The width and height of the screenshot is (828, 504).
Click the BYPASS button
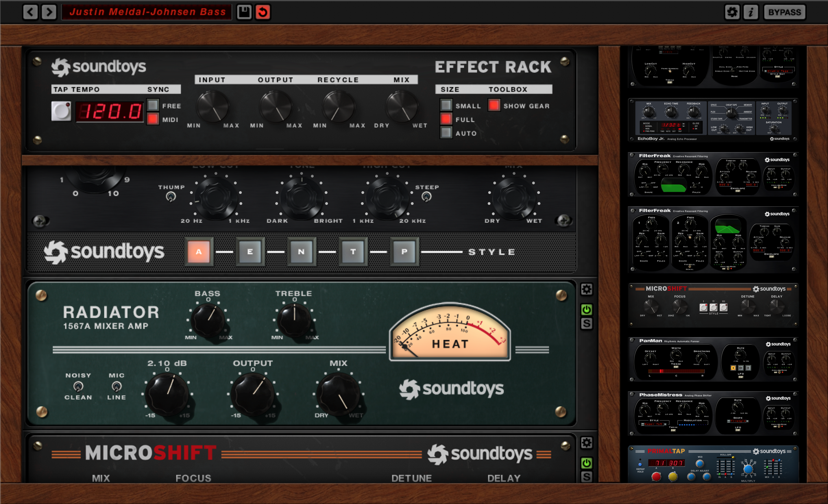[784, 12]
